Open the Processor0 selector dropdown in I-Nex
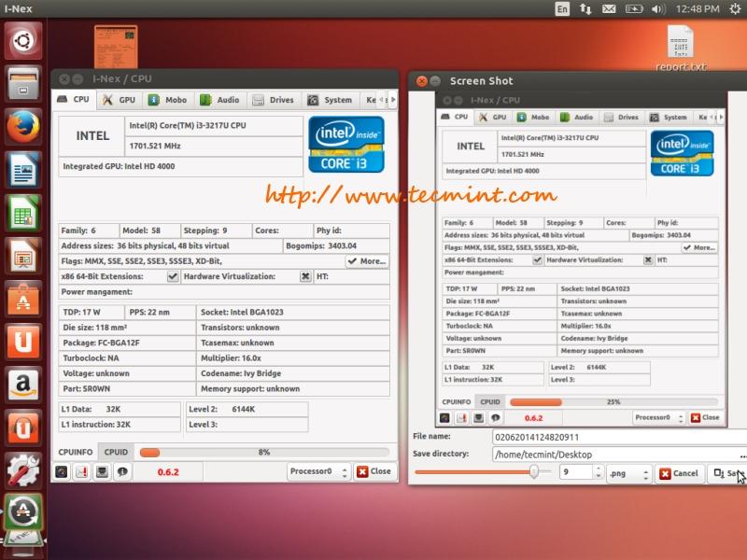Image resolution: width=747 pixels, height=560 pixels. 319,471
